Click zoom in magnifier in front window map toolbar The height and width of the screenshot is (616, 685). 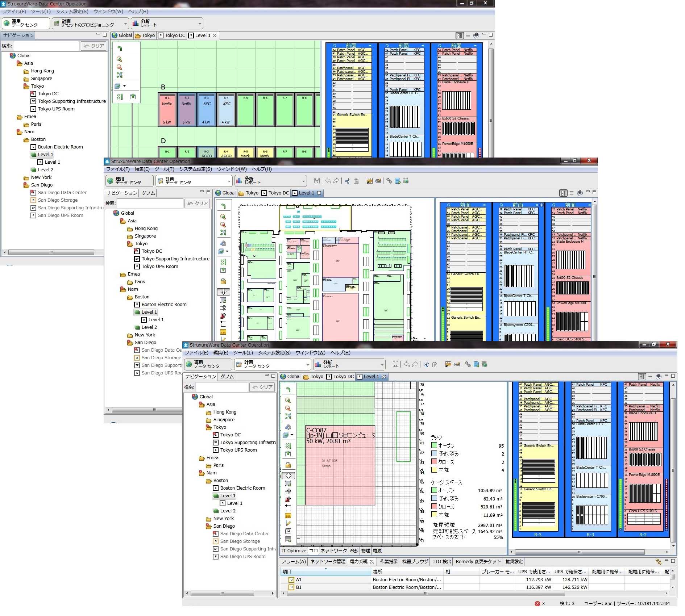pyautogui.click(x=288, y=400)
